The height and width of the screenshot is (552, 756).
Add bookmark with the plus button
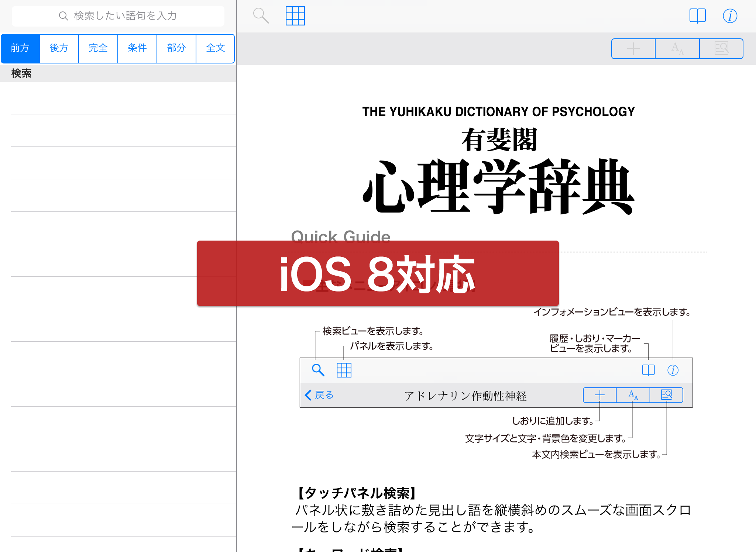633,49
